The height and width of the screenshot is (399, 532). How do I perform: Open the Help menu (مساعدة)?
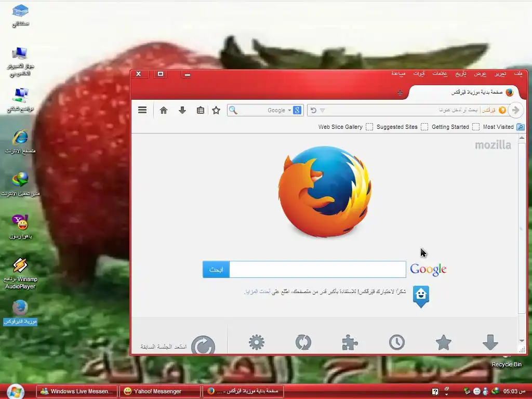coord(398,74)
